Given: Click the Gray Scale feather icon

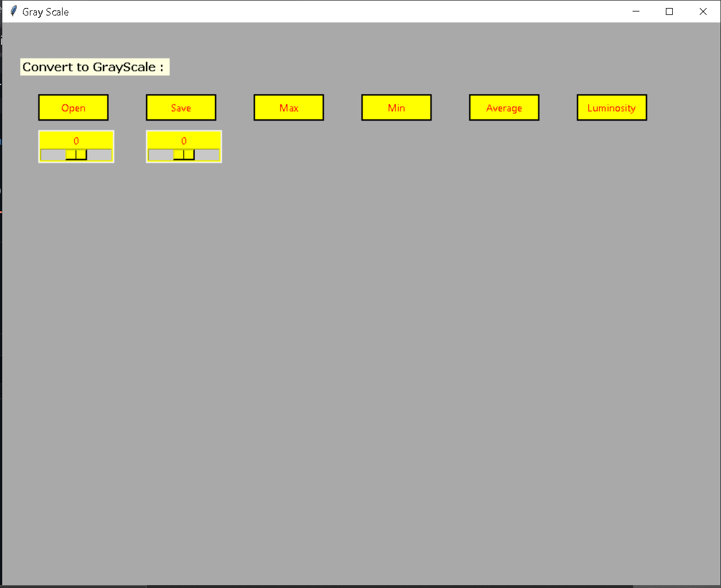Looking at the screenshot, I should [14, 11].
